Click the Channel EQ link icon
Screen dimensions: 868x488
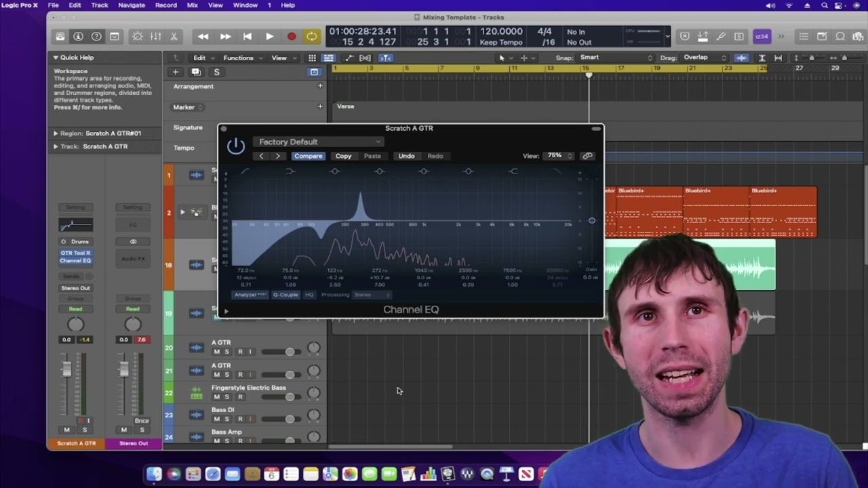587,156
